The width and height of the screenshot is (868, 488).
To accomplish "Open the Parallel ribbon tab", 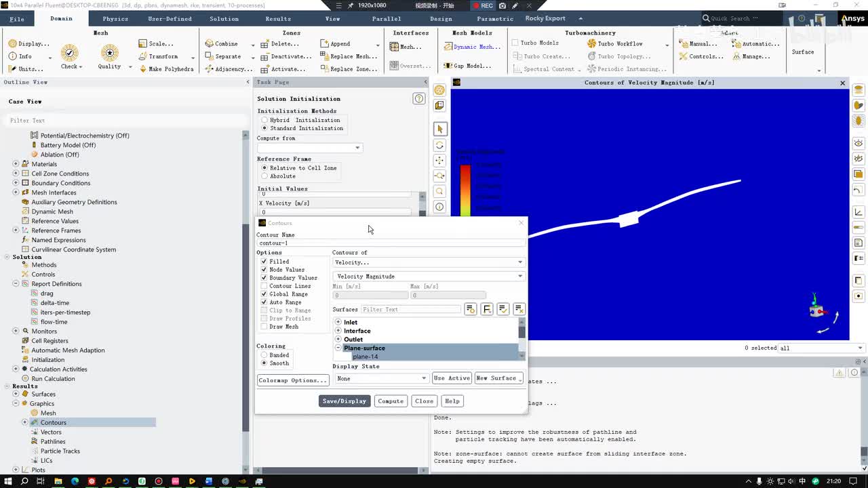I will [387, 19].
